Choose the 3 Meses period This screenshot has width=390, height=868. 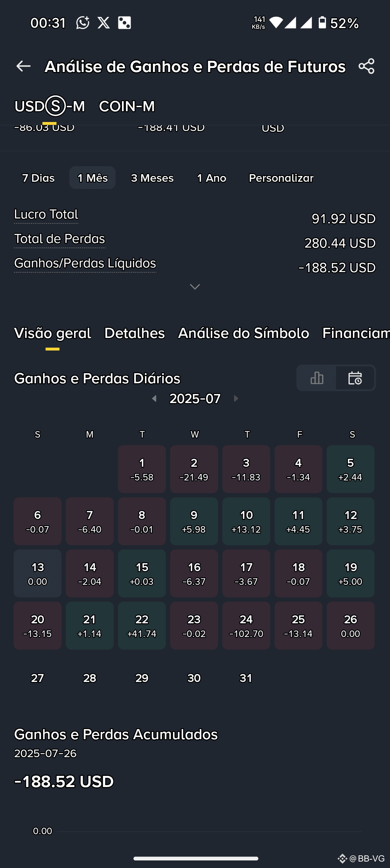coord(152,178)
